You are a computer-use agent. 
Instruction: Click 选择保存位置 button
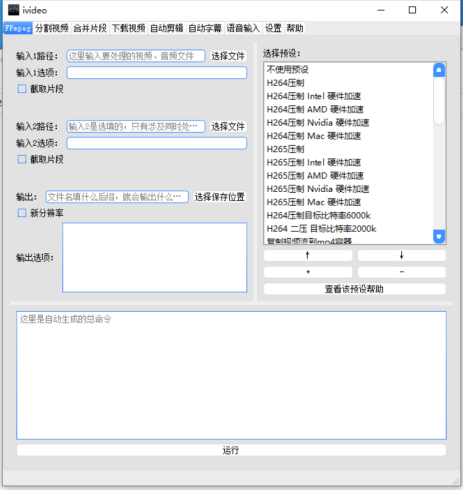pos(220,197)
